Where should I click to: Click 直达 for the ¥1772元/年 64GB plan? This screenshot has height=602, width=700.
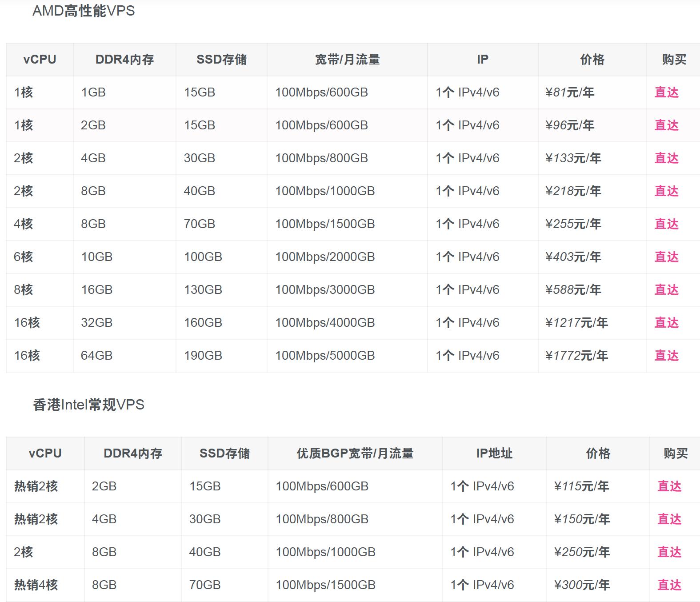click(x=666, y=356)
